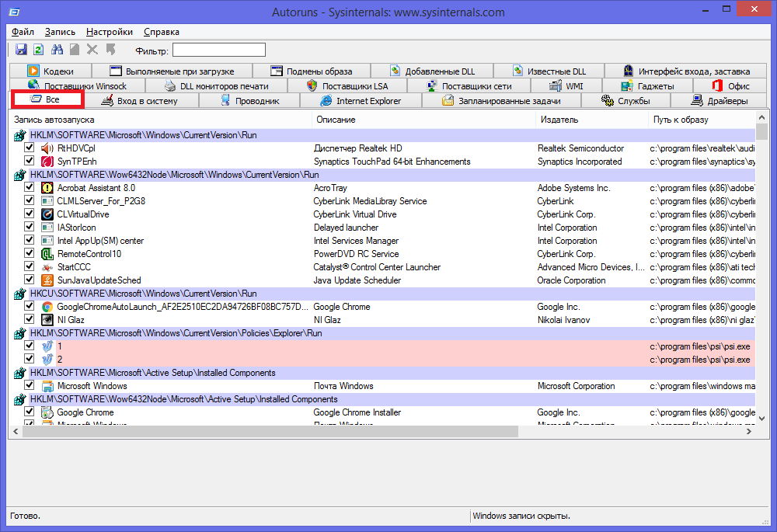Uncheck the StartCCC startup entry
777x532 pixels.
30,267
